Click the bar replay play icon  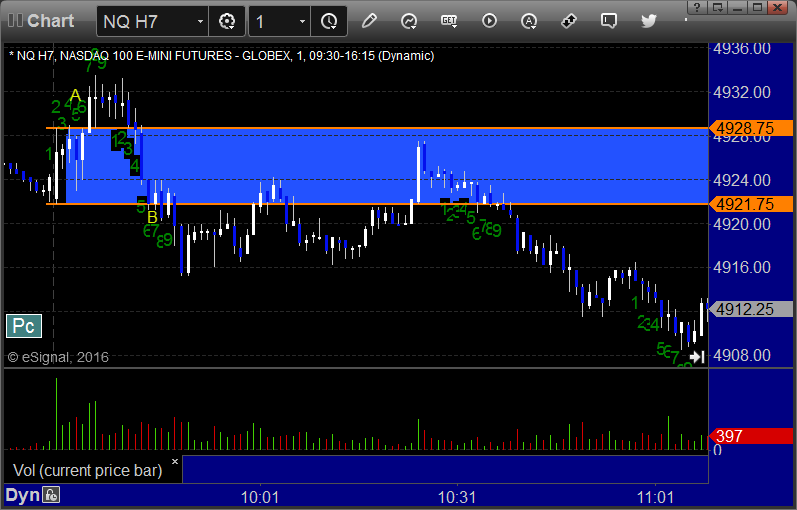click(x=489, y=21)
